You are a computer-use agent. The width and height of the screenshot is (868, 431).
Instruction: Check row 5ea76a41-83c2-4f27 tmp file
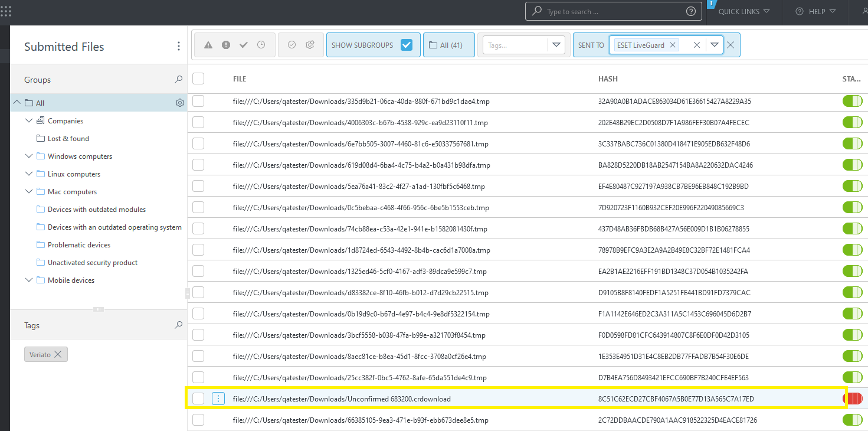coord(198,186)
